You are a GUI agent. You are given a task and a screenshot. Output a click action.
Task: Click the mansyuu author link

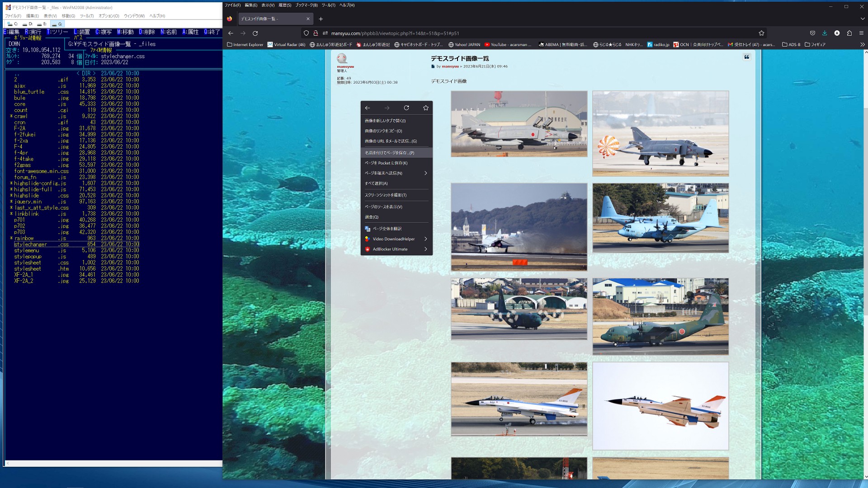coord(450,66)
